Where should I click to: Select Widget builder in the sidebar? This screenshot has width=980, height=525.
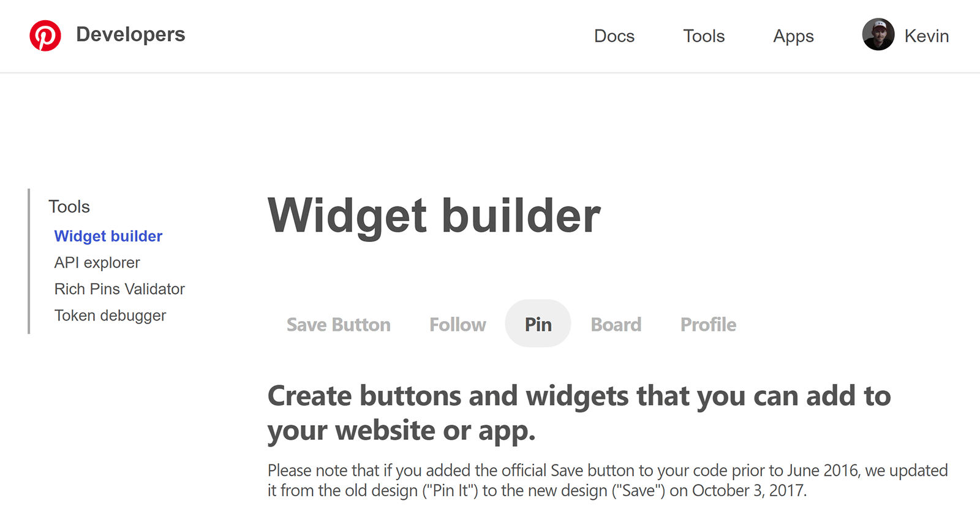coord(108,236)
